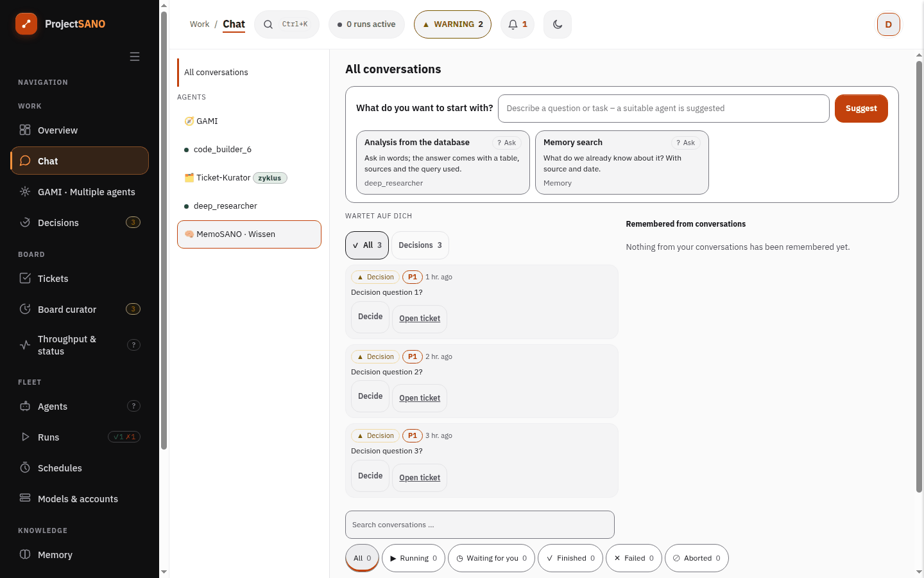Open the Runs page
The width and height of the screenshot is (924, 578).
80,437
